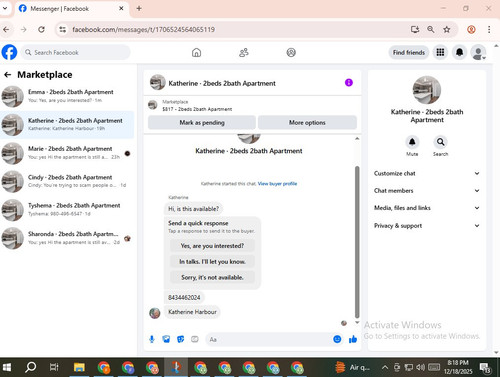Open the tab search dropdown arrow
This screenshot has width=500, height=377.
pos(5,8)
